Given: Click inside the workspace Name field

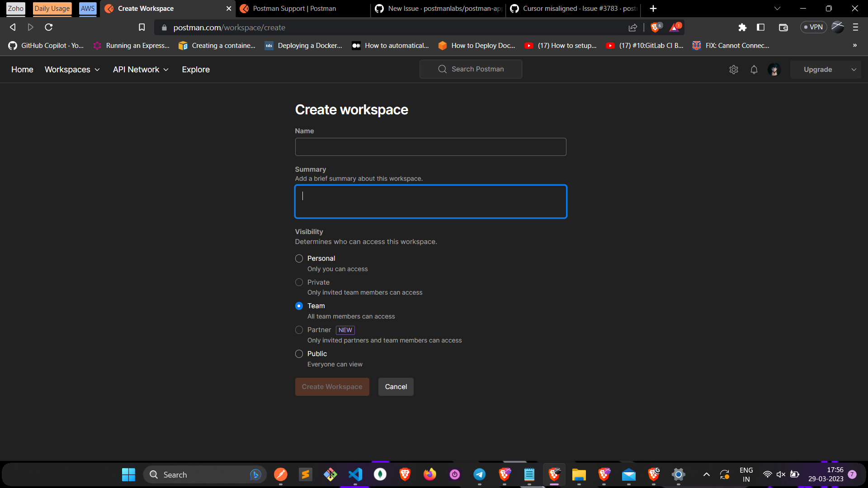Looking at the screenshot, I should [x=430, y=147].
